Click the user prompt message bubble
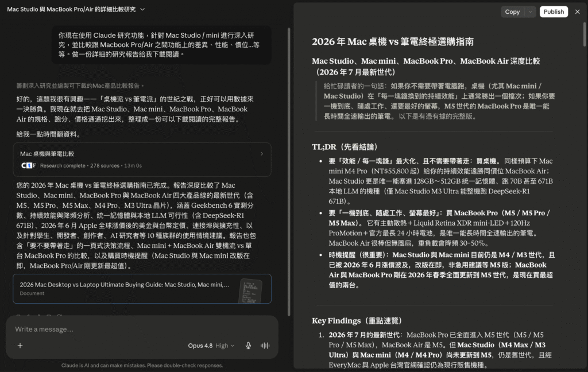This screenshot has height=372, width=588. (161, 45)
